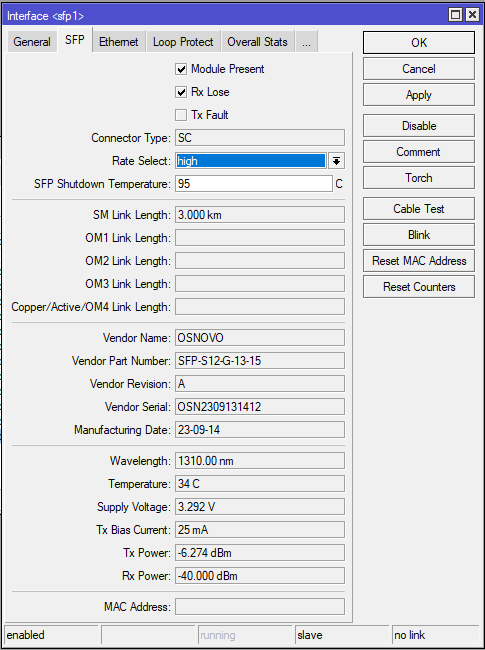Open the General tab
485x650 pixels.
point(32,42)
